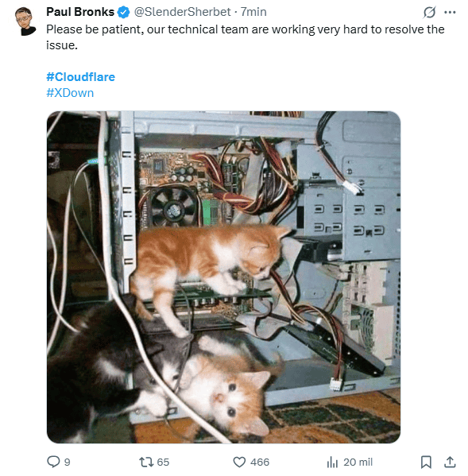Click the like count 466
This screenshot has width=468, height=476.
pos(260,462)
